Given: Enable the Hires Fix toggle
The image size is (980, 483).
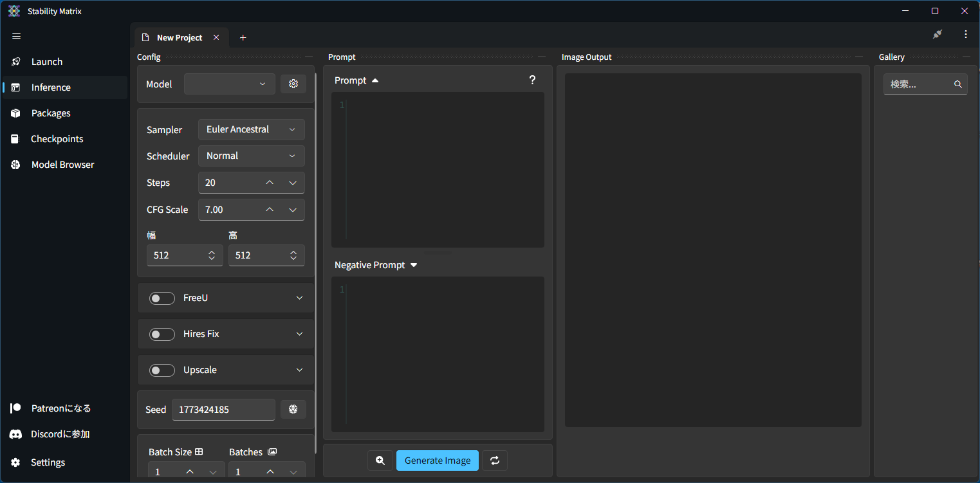Looking at the screenshot, I should pos(162,334).
